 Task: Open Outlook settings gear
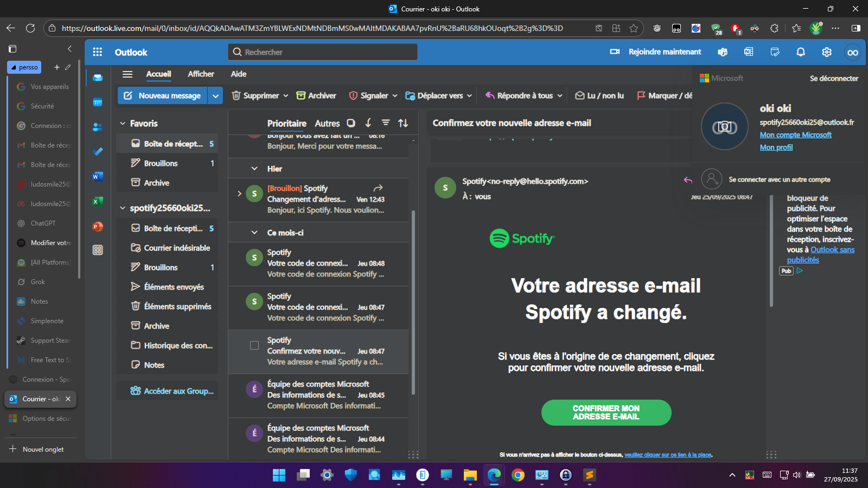826,52
